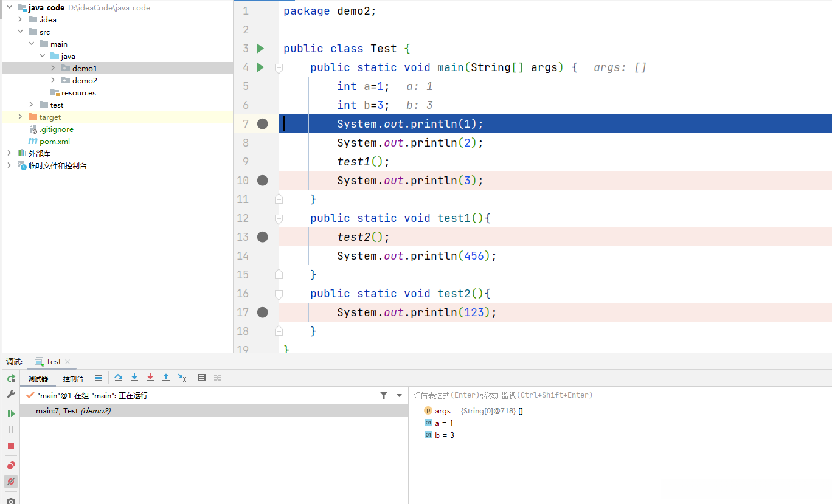Screen dimensions: 832x504
Task: Click the red Force Step Into icon
Action: point(150,378)
